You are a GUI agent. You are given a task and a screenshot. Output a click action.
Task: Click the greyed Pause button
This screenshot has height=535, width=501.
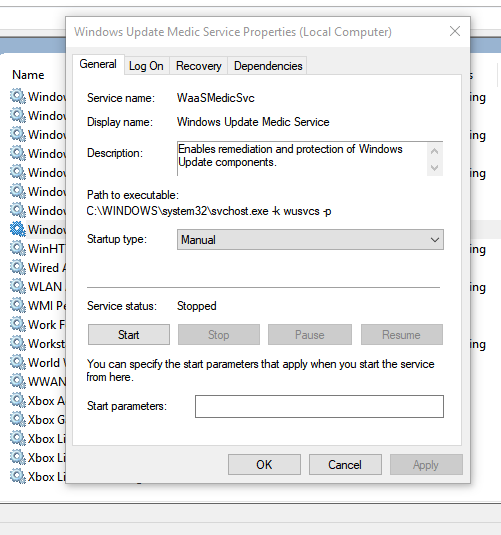click(x=310, y=335)
